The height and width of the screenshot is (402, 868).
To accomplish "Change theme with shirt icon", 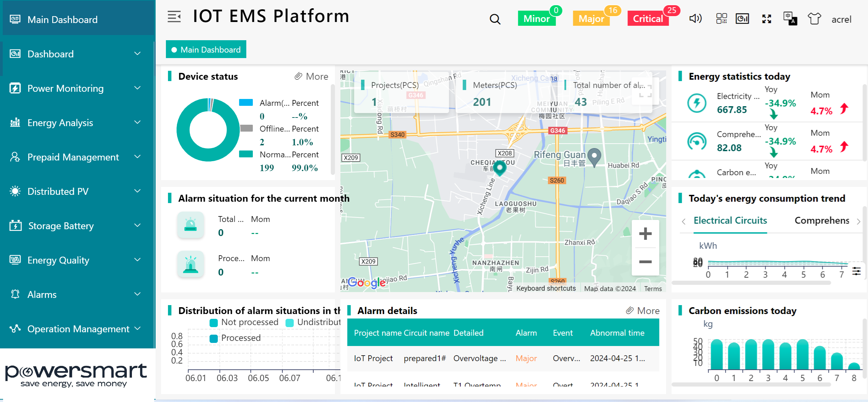I will [x=814, y=19].
